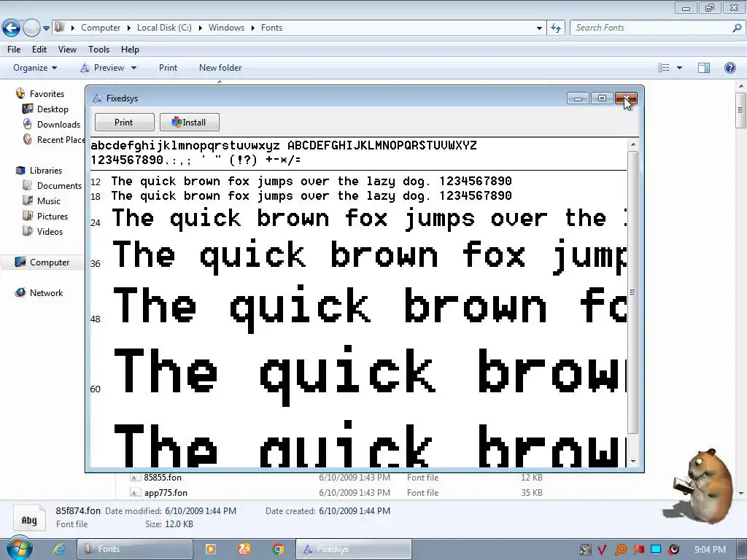Image resolution: width=747 pixels, height=560 pixels.
Task: Switch to the Fixedsys taskbar button
Action: tap(354, 549)
